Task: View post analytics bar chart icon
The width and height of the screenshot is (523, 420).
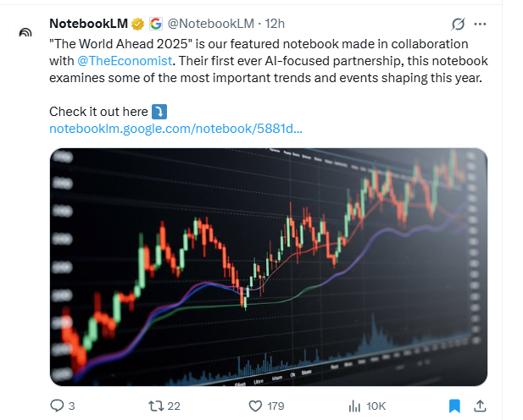Action: (355, 406)
